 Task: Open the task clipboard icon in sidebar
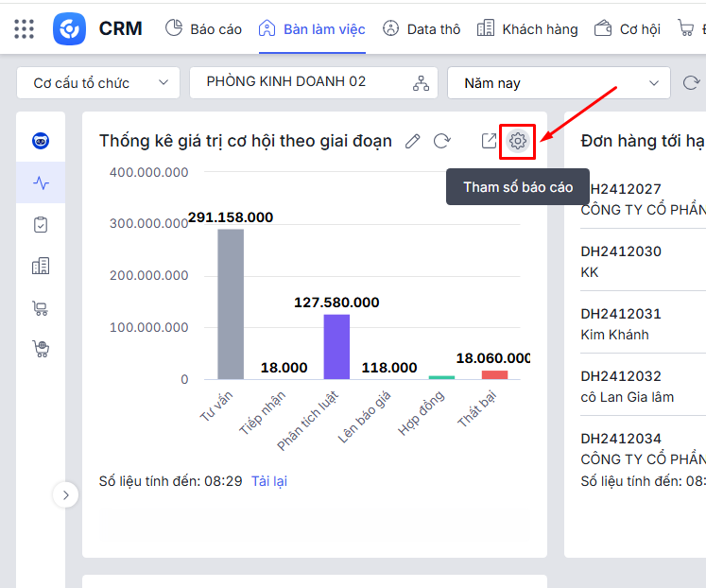coord(41,225)
